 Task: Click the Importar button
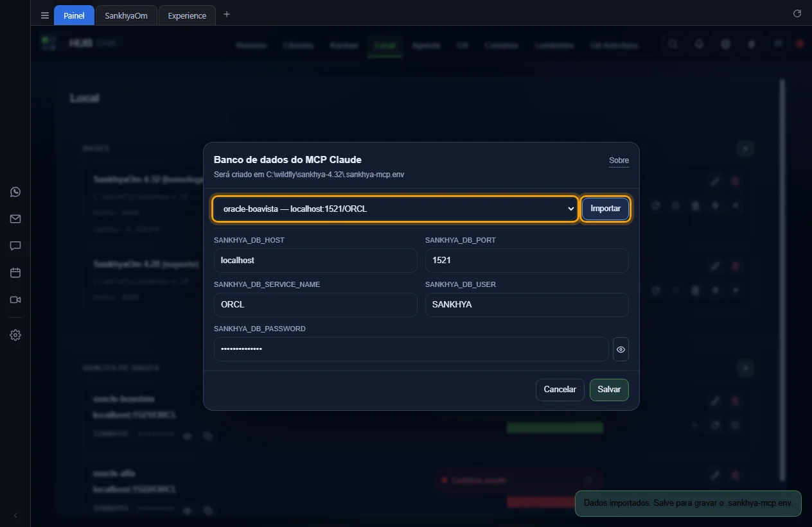(605, 209)
